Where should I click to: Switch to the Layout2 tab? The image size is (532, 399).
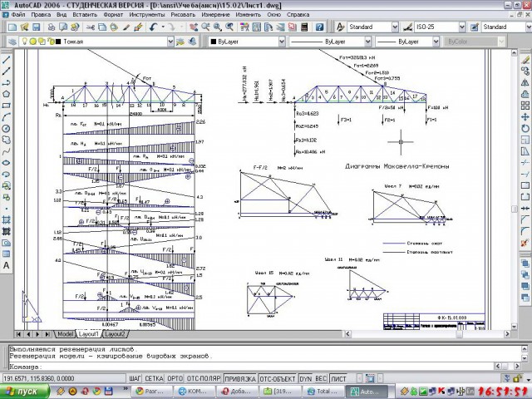click(x=115, y=334)
